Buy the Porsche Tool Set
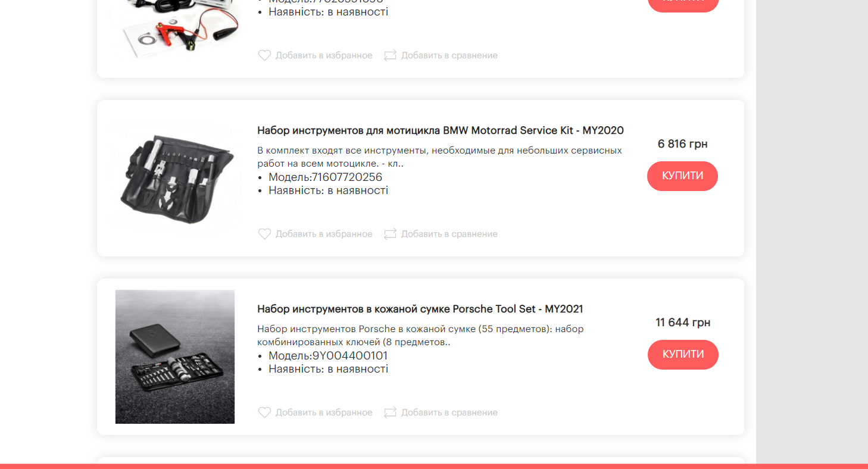This screenshot has width=868, height=469. coord(683,355)
